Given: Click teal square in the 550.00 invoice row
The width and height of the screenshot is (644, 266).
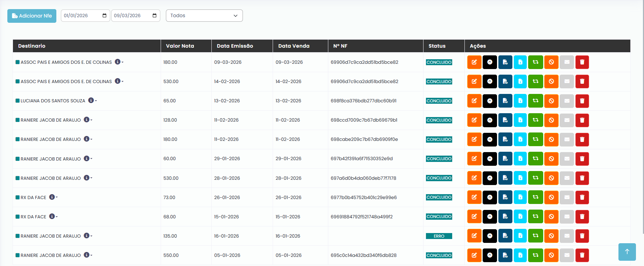Looking at the screenshot, I should point(17,255).
